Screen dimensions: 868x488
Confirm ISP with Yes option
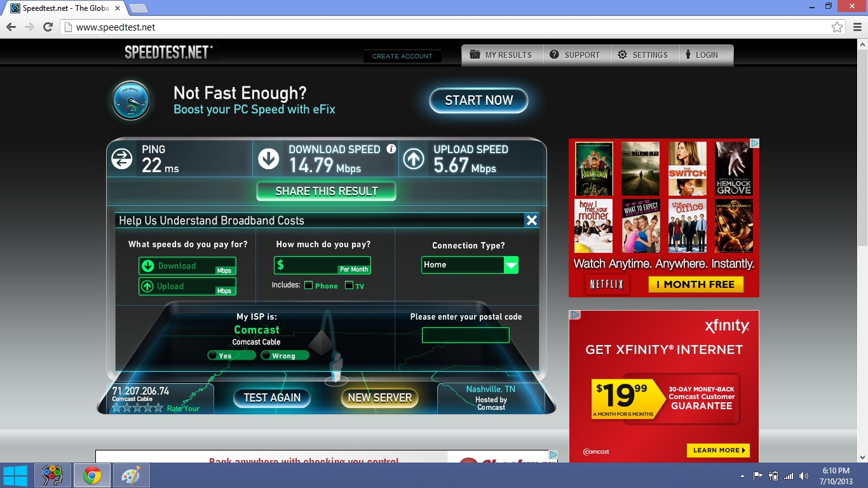pyautogui.click(x=231, y=355)
